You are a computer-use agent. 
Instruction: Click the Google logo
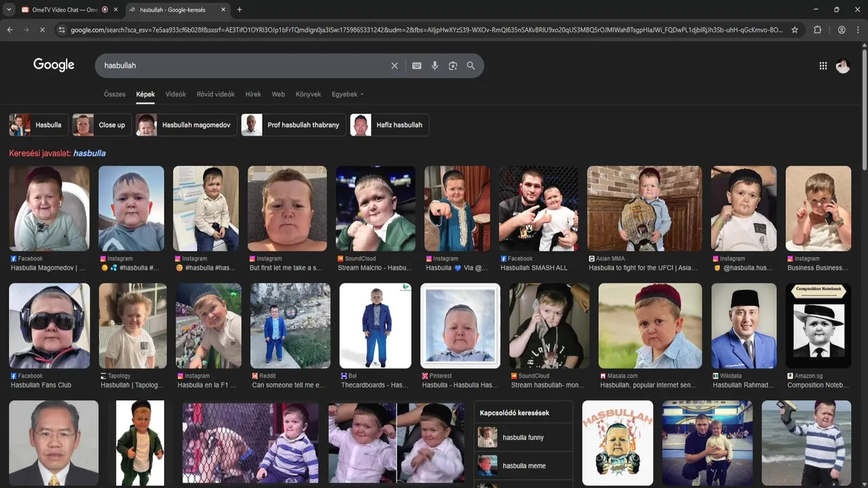coord(54,65)
